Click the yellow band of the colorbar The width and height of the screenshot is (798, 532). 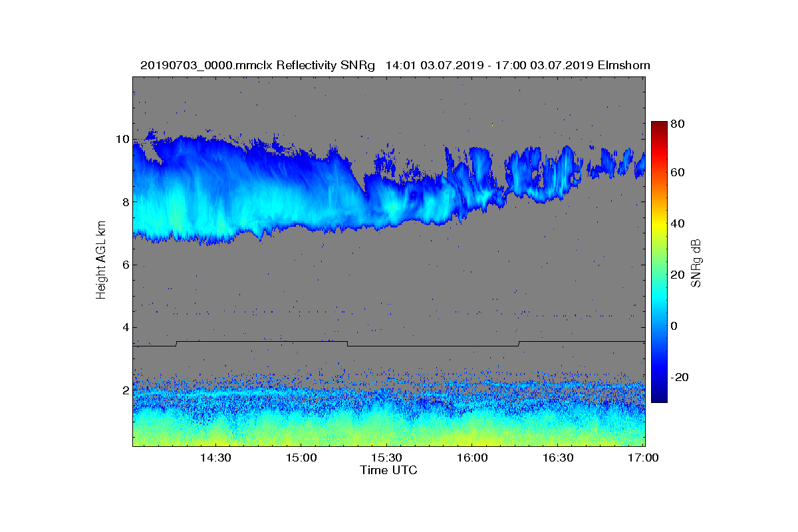click(x=659, y=226)
